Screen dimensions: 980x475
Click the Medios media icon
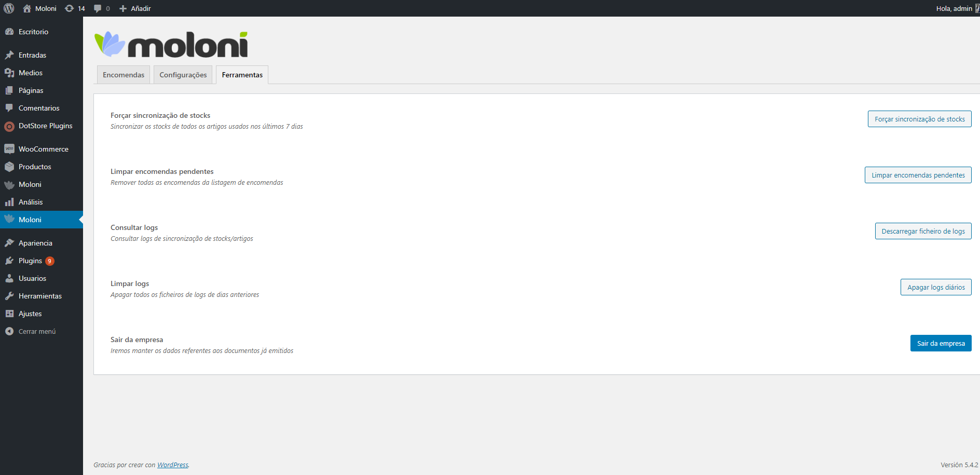9,73
